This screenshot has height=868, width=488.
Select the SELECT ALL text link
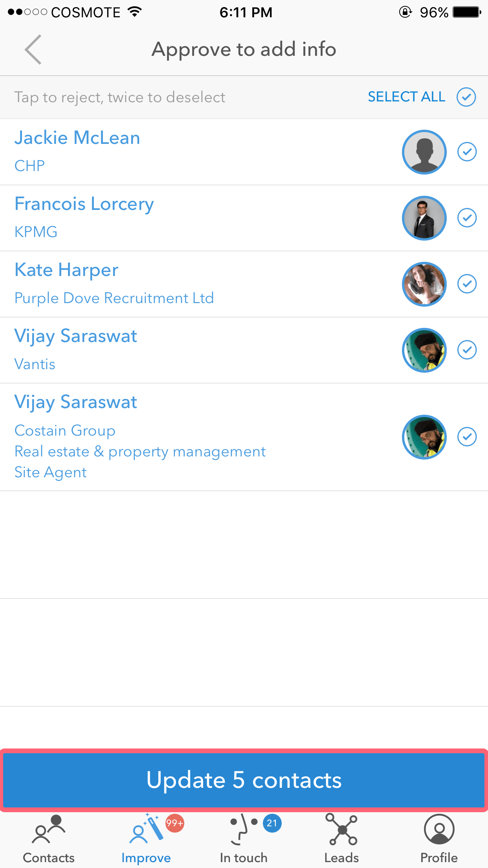pyautogui.click(x=406, y=97)
